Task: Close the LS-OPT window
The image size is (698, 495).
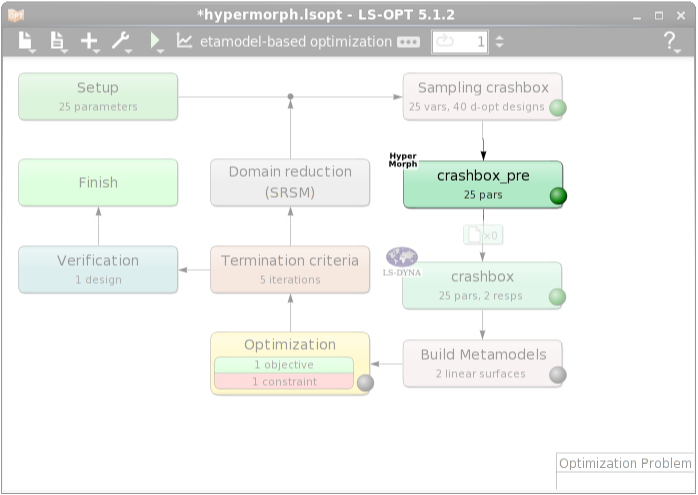Action: [681, 16]
